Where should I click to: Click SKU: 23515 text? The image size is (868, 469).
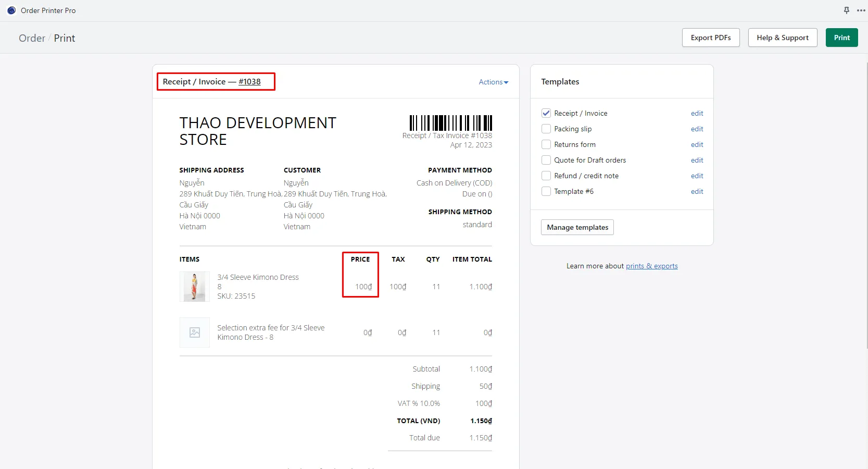tap(236, 296)
